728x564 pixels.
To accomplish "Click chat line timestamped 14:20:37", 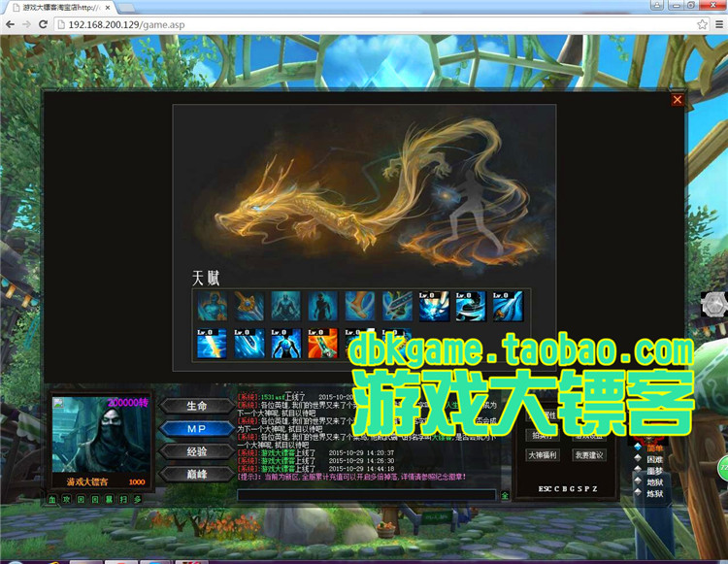I will pyautogui.click(x=315, y=452).
